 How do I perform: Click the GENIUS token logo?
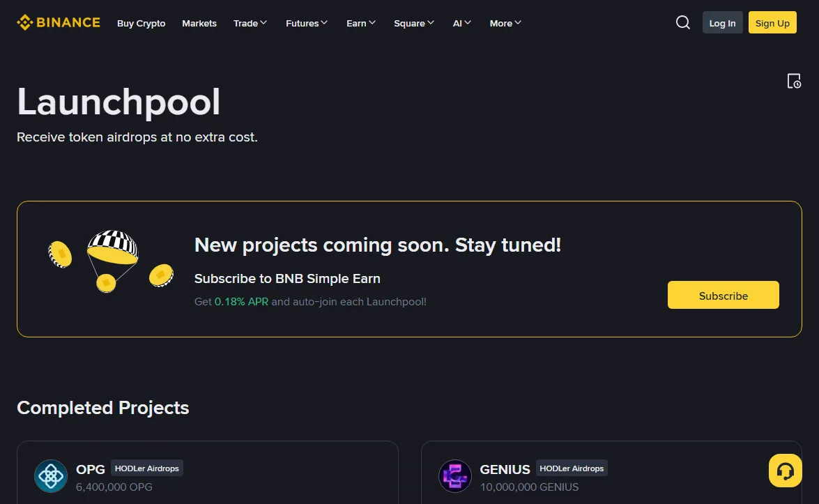coord(455,476)
